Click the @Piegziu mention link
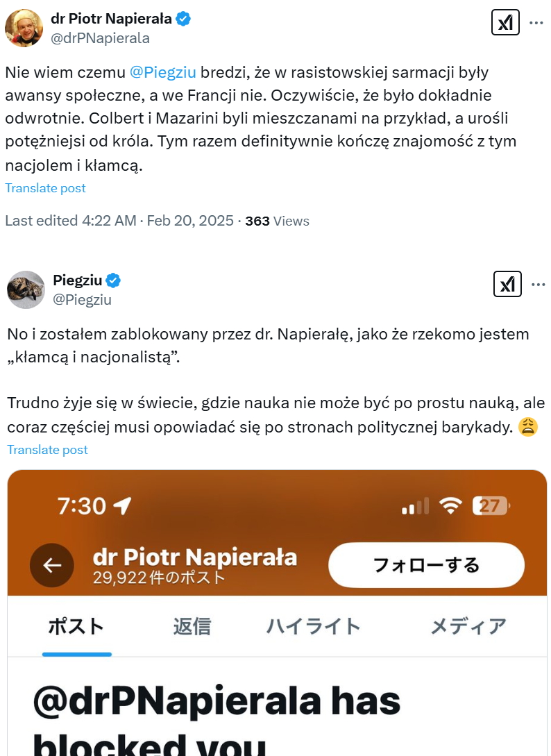 163,72
